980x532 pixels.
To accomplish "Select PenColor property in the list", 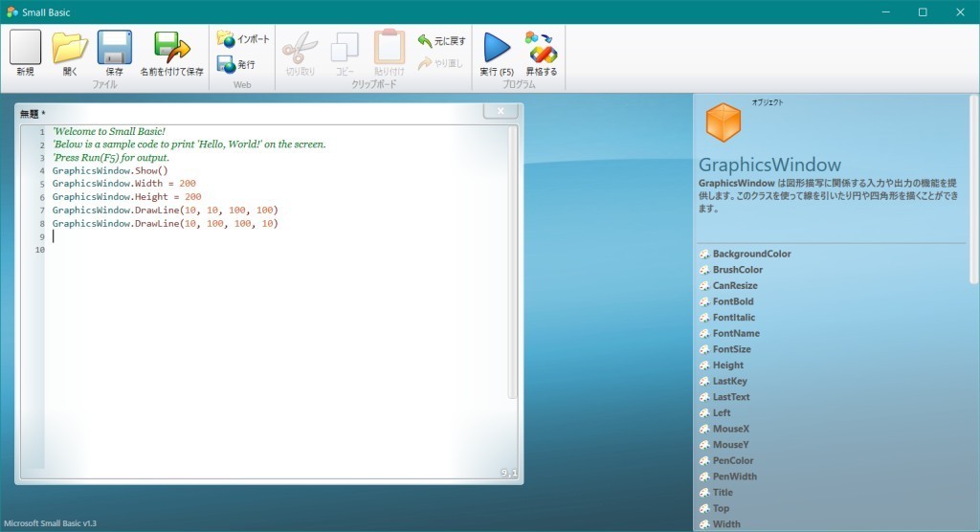I will coord(733,461).
